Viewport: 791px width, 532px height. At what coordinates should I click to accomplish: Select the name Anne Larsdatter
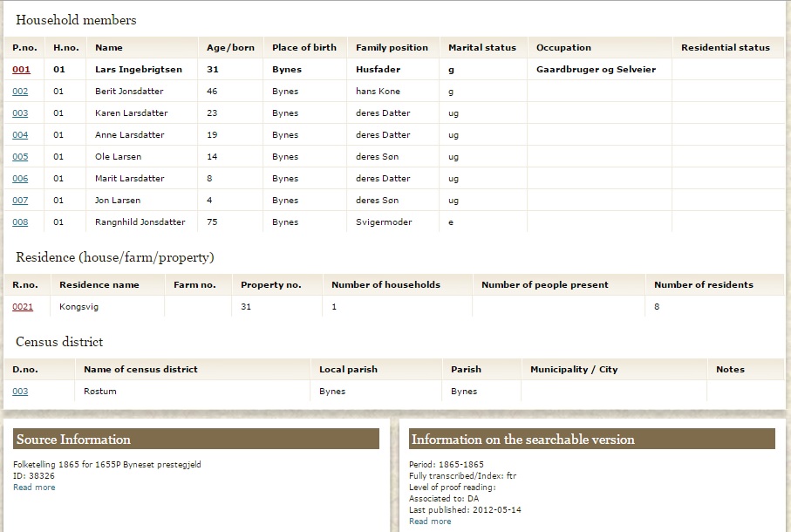(130, 134)
